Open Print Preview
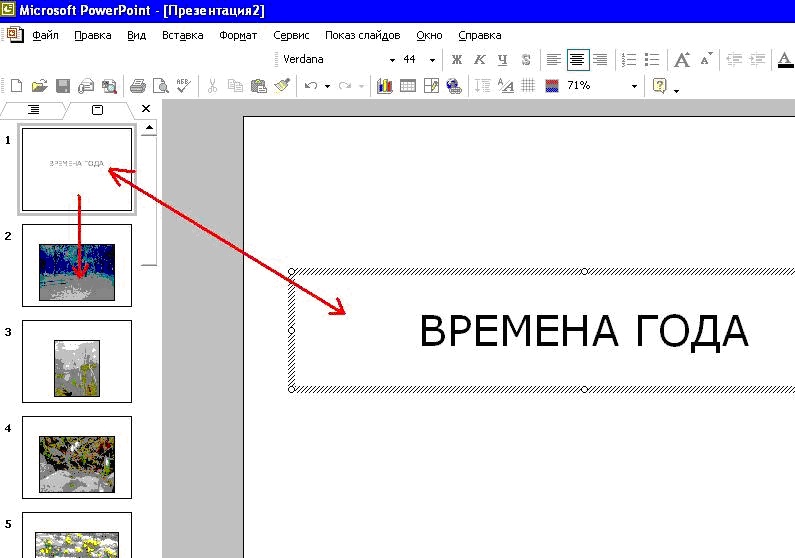Image resolution: width=795 pixels, height=558 pixels. coord(161,86)
